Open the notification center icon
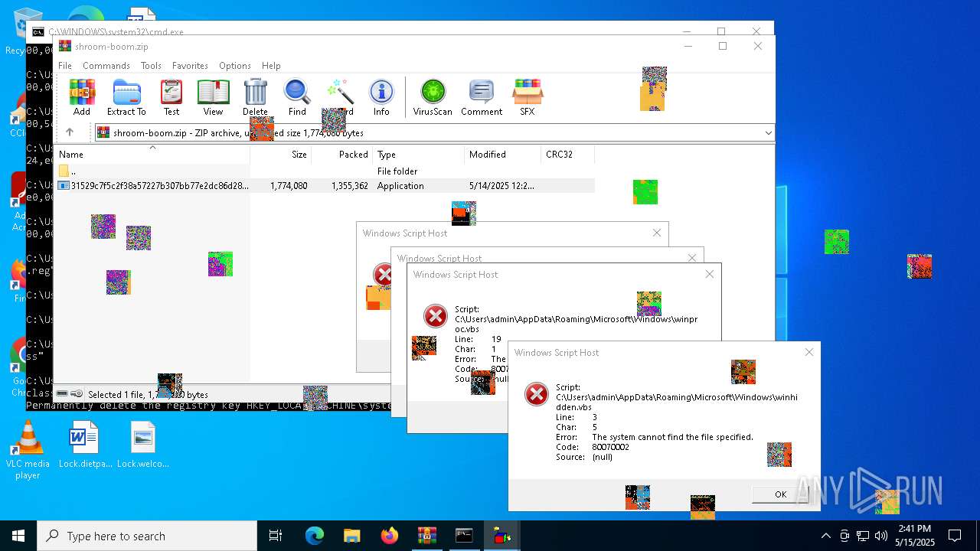Screen dimensions: 980x551 click(x=955, y=536)
